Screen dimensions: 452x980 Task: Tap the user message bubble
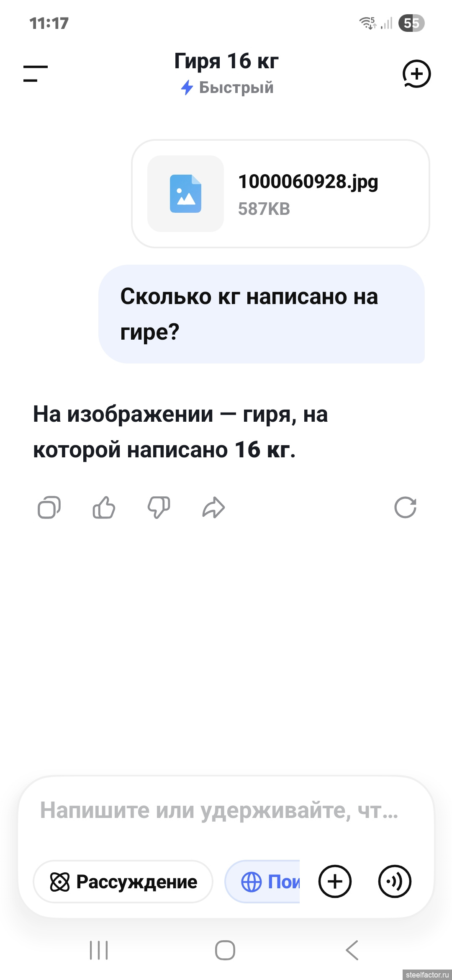[x=261, y=314]
